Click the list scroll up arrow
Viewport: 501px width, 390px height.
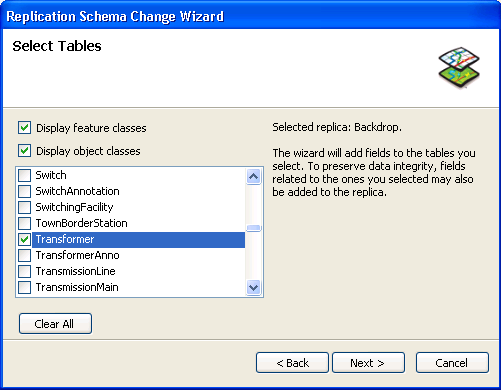[254, 176]
